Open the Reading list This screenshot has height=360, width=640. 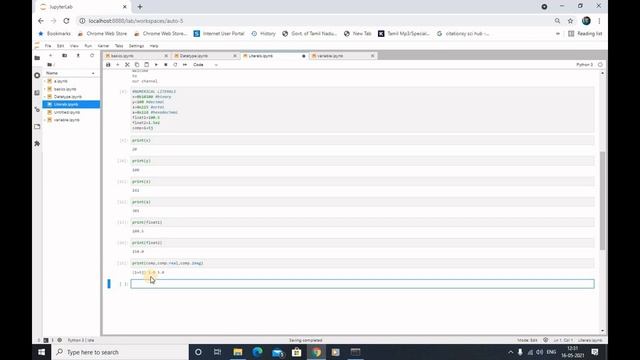point(585,34)
